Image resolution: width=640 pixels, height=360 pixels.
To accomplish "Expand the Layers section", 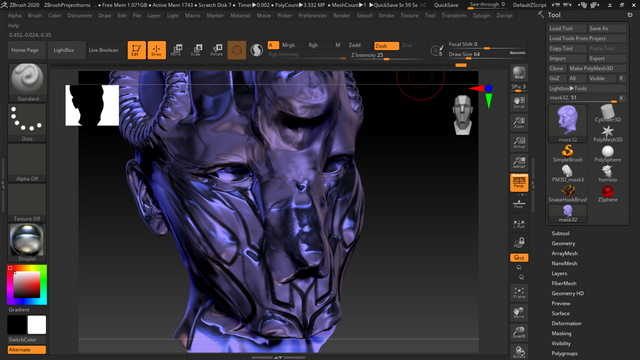I will coord(559,273).
